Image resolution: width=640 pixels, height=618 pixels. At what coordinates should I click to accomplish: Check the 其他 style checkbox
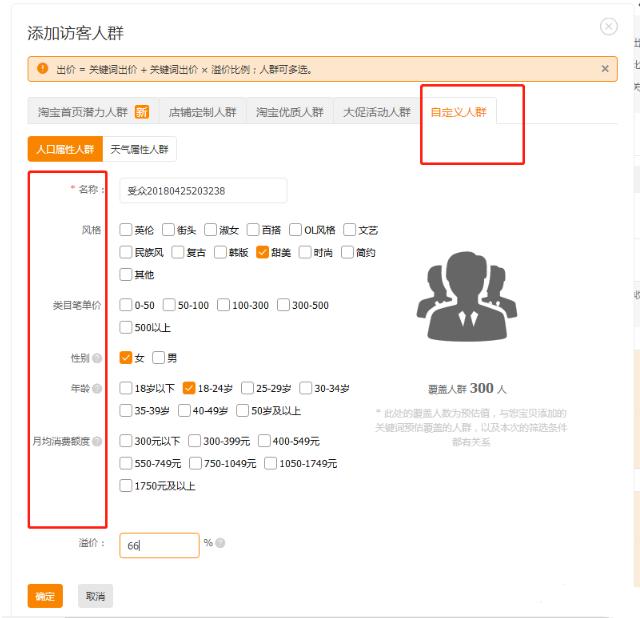[126, 274]
